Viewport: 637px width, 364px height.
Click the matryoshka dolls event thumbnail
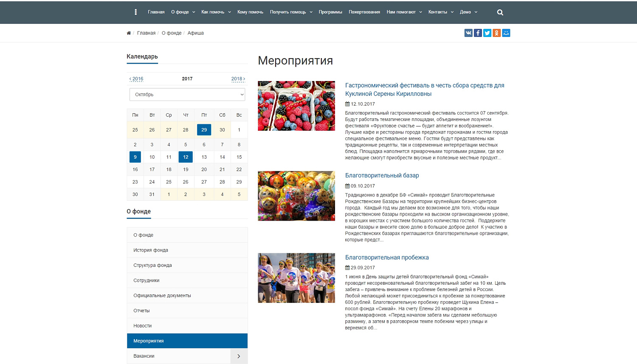pos(296,196)
